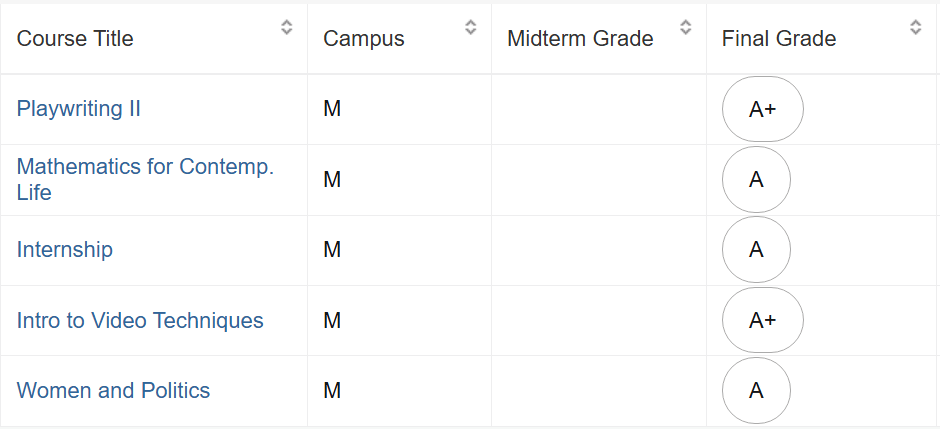Screen dimensions: 940x429
Task: Sort by Final Grade column arrows
Action: (915, 27)
